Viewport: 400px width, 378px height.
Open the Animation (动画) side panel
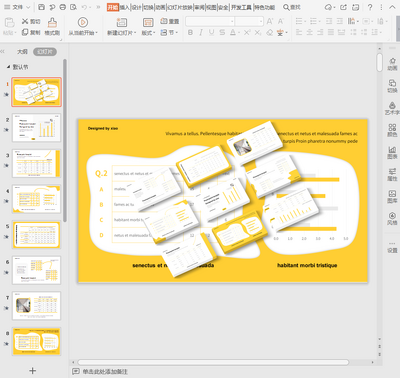(392, 64)
